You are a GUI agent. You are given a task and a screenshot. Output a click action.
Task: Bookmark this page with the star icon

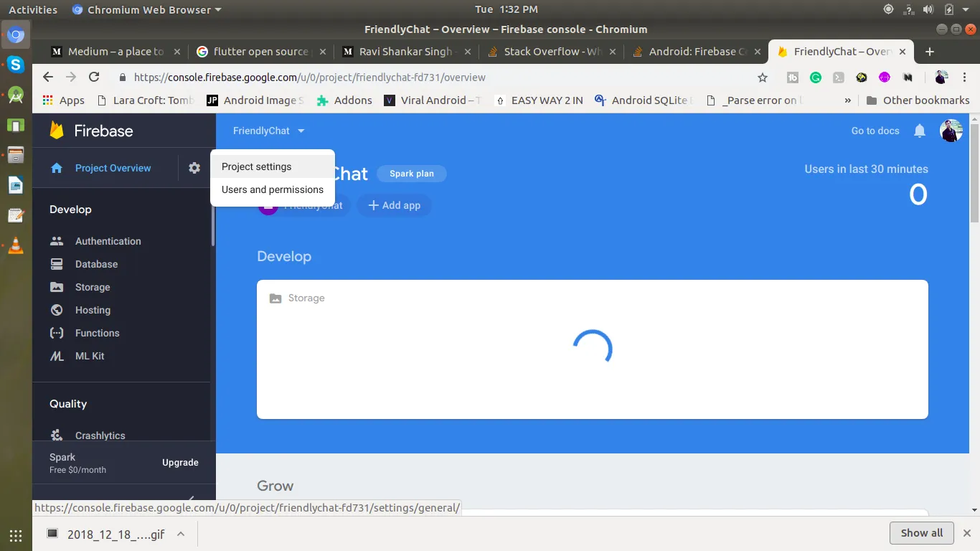point(763,77)
